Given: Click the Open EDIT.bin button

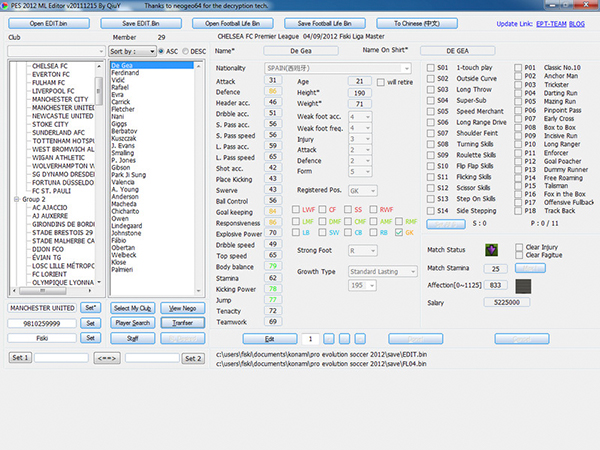Looking at the screenshot, I should point(49,23).
